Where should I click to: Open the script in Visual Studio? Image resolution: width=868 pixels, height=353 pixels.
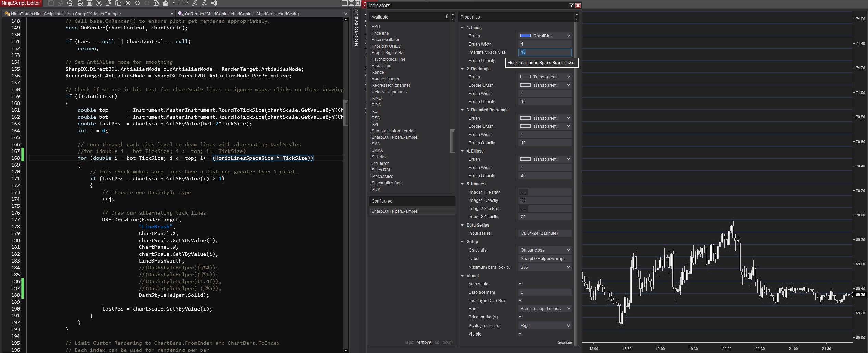point(214,3)
